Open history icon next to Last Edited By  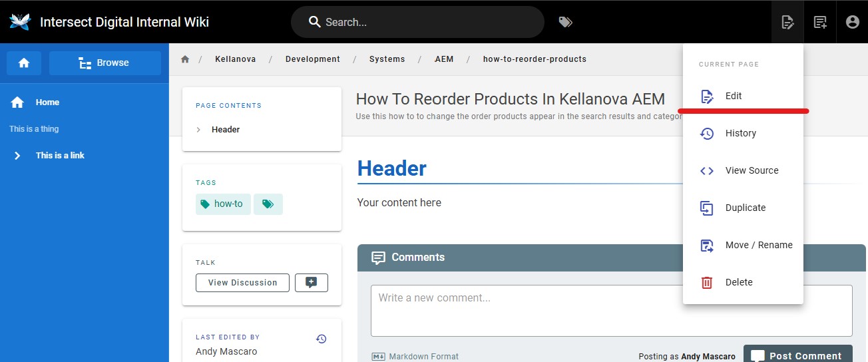pos(321,339)
